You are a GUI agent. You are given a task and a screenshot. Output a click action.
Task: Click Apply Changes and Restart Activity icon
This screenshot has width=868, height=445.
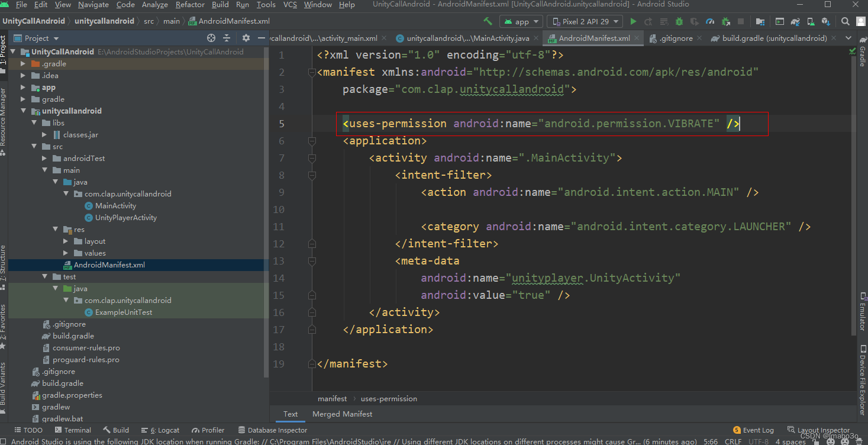648,21
